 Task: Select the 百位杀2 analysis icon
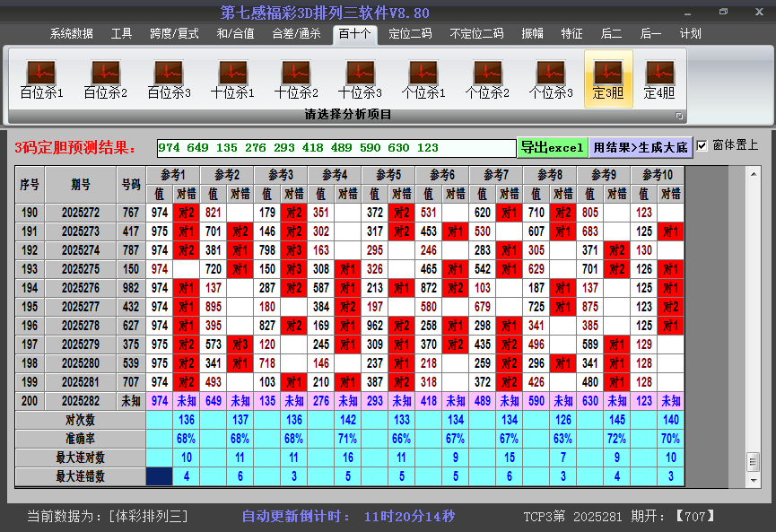tap(105, 78)
